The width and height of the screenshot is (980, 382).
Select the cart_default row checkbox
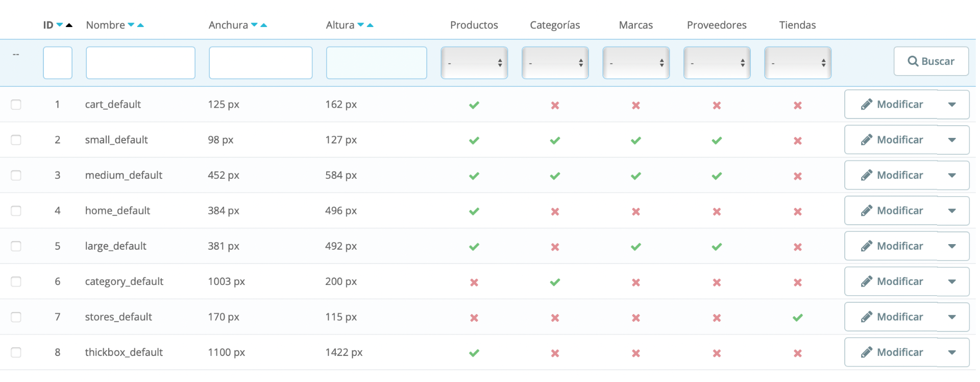[x=16, y=105]
